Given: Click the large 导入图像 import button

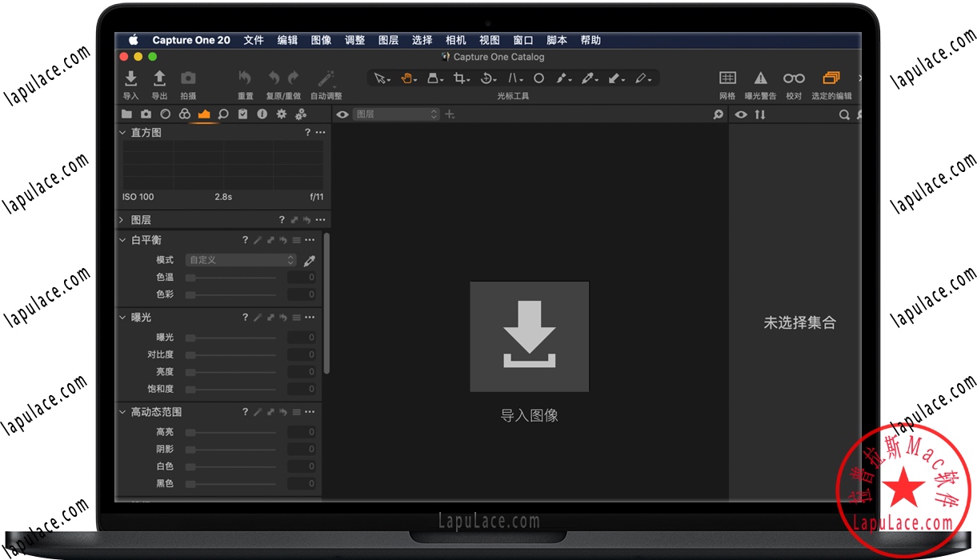Looking at the screenshot, I should 530,337.
